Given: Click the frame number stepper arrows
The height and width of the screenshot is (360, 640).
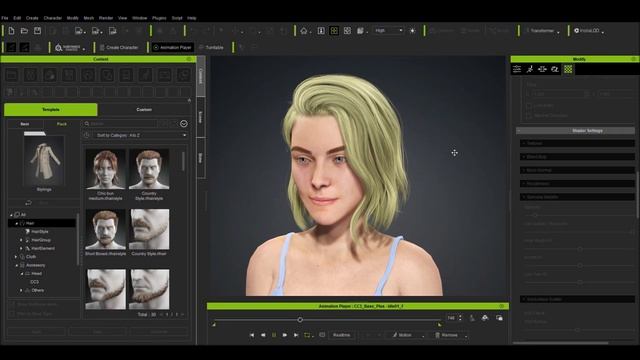Looking at the screenshot, I should (x=460, y=318).
